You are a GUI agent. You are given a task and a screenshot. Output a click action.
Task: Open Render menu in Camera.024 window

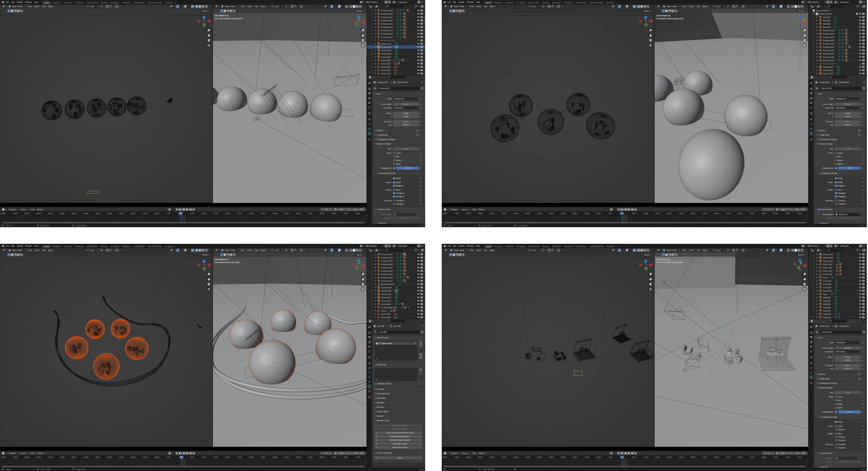20,2
